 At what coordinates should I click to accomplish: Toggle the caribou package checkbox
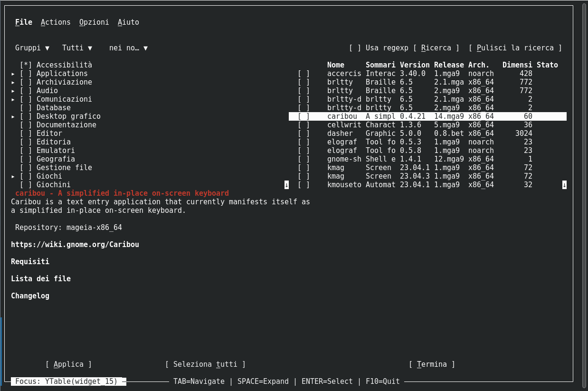[x=304, y=116]
